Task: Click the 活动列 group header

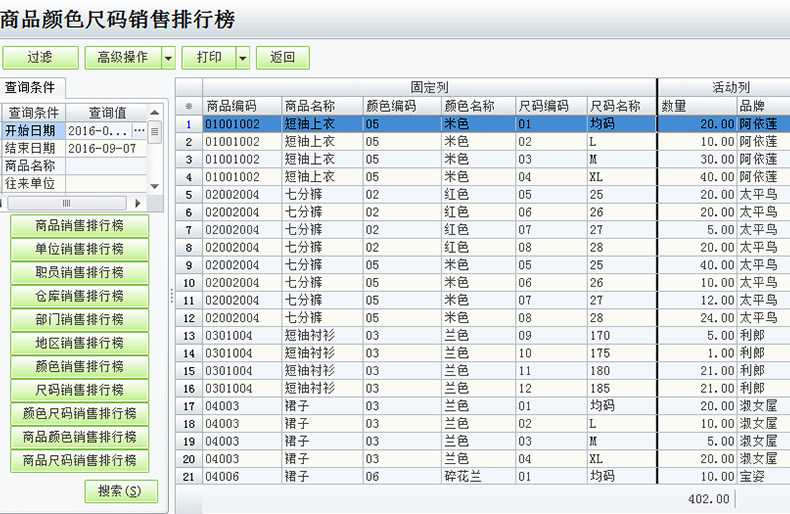Action: [724, 87]
